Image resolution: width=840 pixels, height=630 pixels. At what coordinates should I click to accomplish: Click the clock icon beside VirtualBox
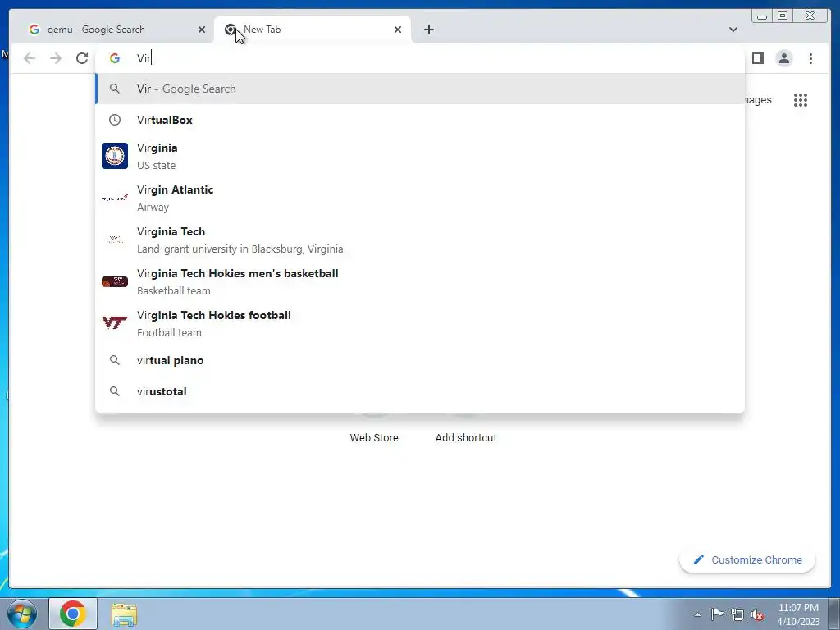115,120
